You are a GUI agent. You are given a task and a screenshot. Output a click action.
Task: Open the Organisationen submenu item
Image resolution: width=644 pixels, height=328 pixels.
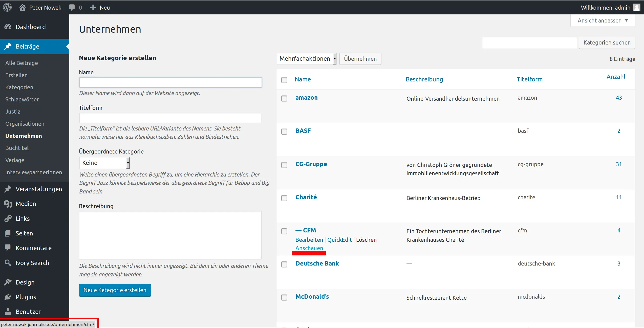click(25, 124)
